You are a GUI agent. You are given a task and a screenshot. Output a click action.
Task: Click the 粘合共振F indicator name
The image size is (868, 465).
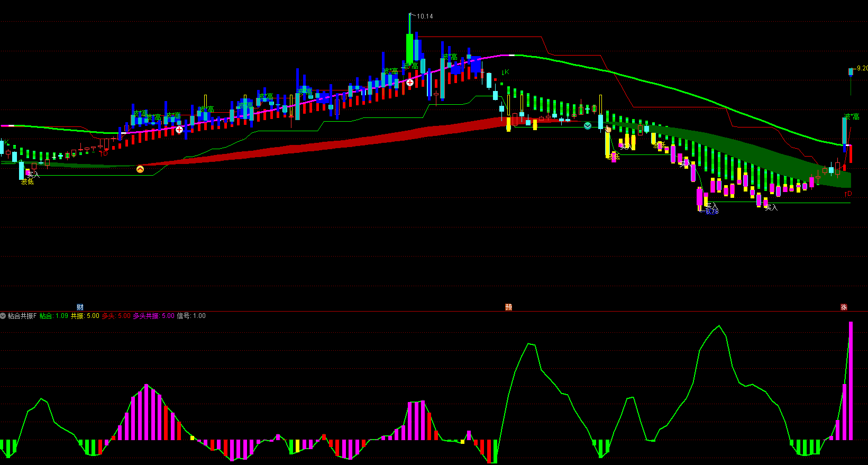tap(22, 316)
